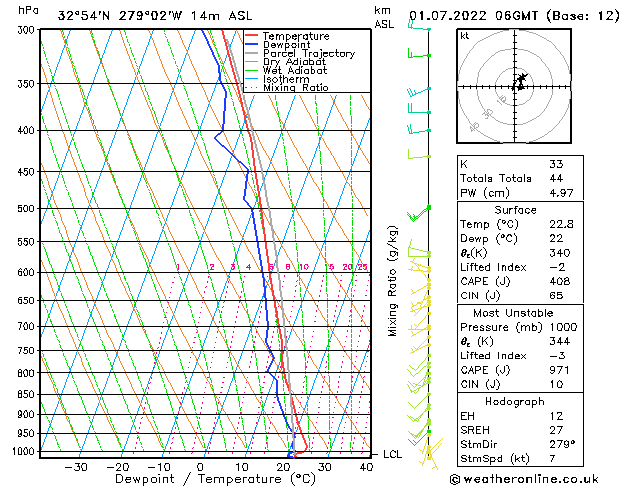This screenshot has height=486, width=629.
Task: Click the 40 temperature axis tick label
Action: coord(366,467)
